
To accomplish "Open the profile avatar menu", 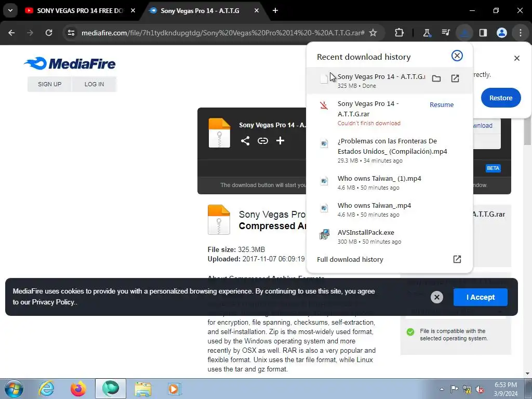I will [x=501, y=33].
